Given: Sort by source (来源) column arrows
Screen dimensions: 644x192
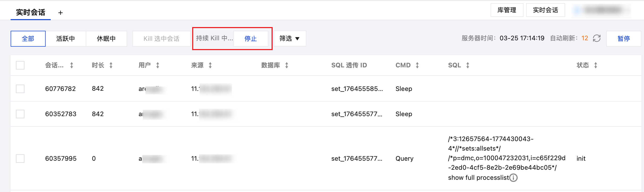Looking at the screenshot, I should pos(210,65).
